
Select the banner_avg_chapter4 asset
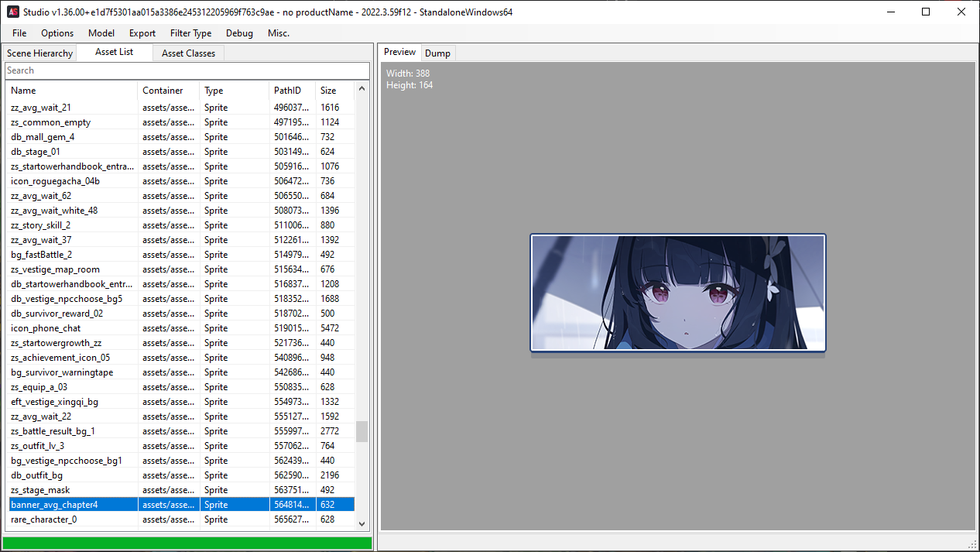pos(180,505)
